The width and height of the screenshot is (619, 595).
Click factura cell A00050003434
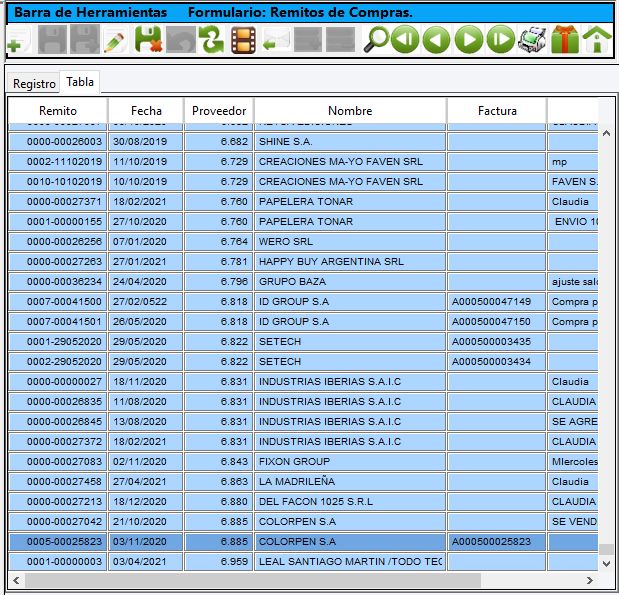pos(497,362)
